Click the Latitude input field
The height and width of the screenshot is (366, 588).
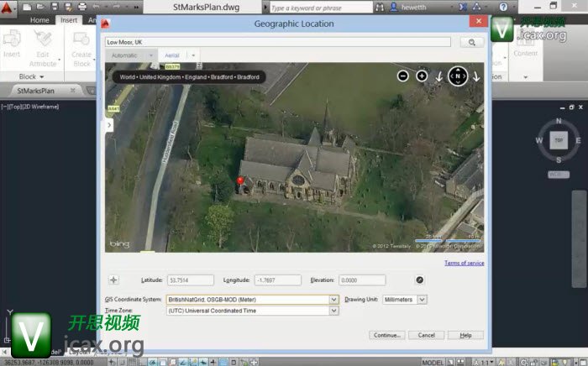point(192,280)
